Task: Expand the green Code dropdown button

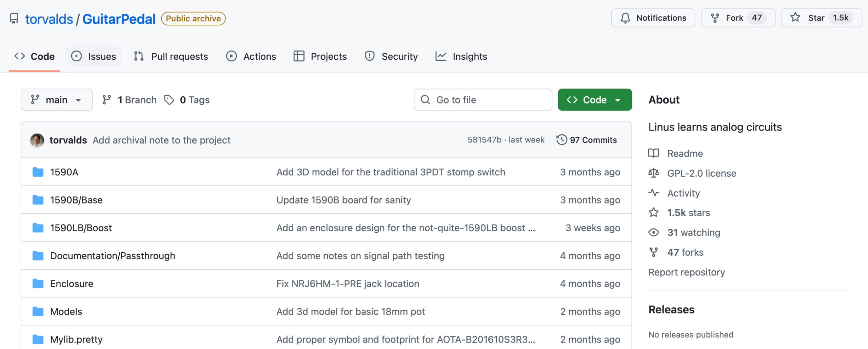Action: click(x=594, y=100)
